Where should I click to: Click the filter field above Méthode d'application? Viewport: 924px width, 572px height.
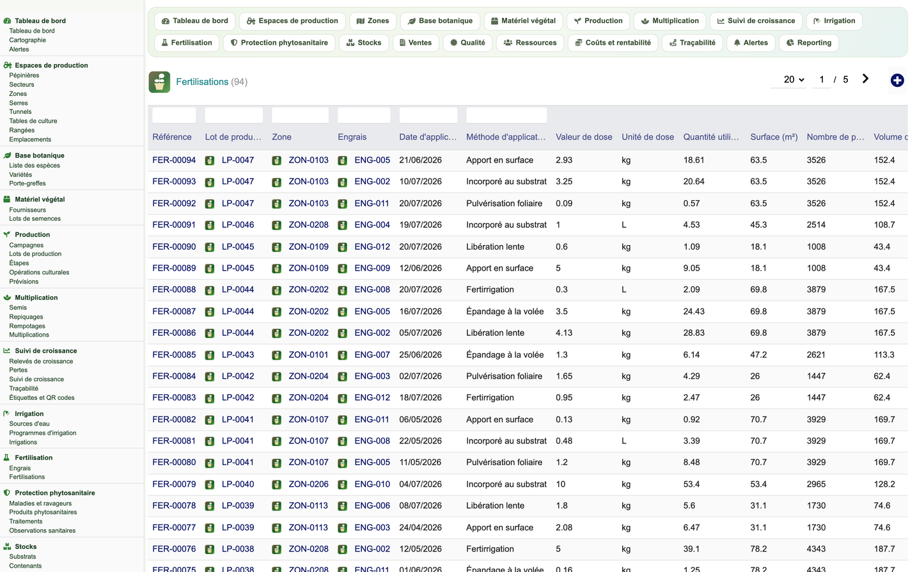pyautogui.click(x=506, y=115)
